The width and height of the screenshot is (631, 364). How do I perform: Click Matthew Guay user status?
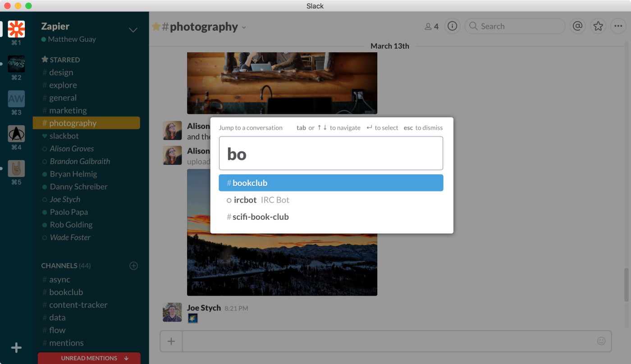pos(69,39)
